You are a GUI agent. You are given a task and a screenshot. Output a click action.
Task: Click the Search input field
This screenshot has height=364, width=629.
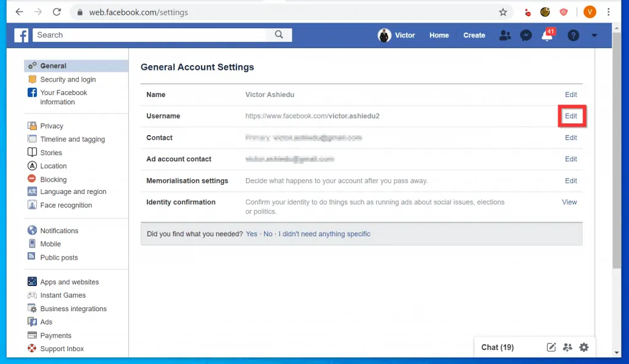pos(154,35)
